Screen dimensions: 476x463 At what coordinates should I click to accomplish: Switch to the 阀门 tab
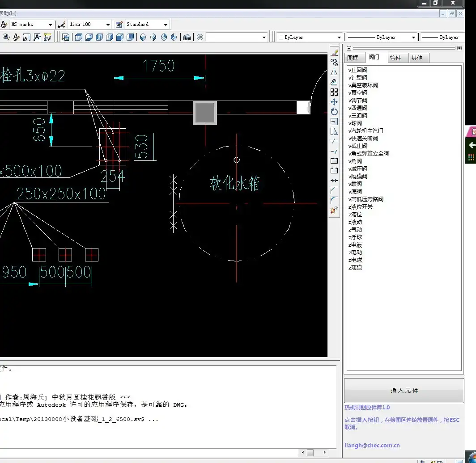coord(376,57)
